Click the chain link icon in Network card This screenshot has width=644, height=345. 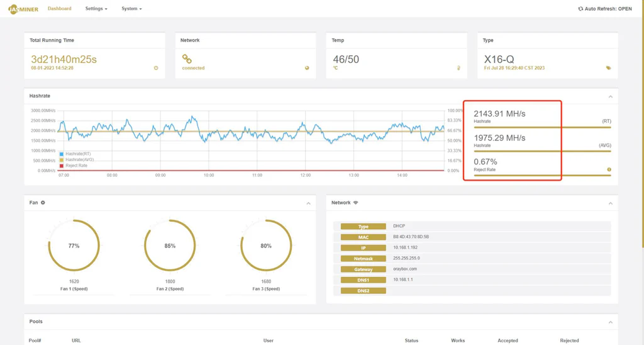point(187,59)
